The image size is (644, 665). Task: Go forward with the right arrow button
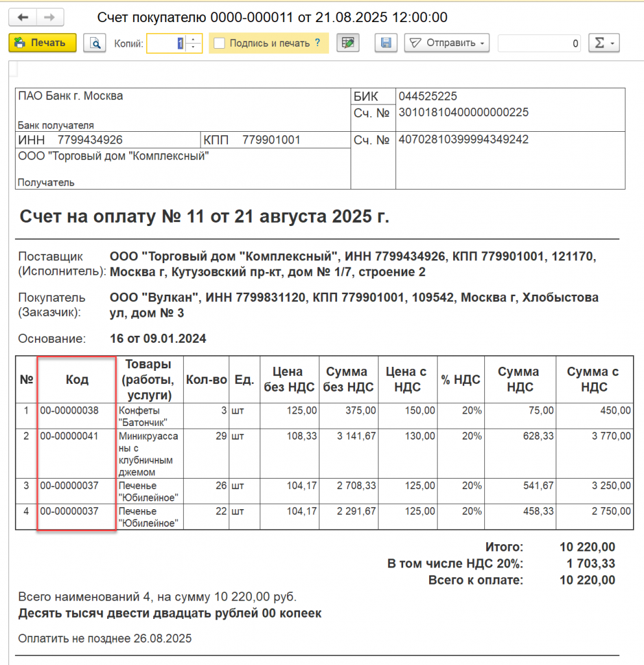click(x=50, y=18)
